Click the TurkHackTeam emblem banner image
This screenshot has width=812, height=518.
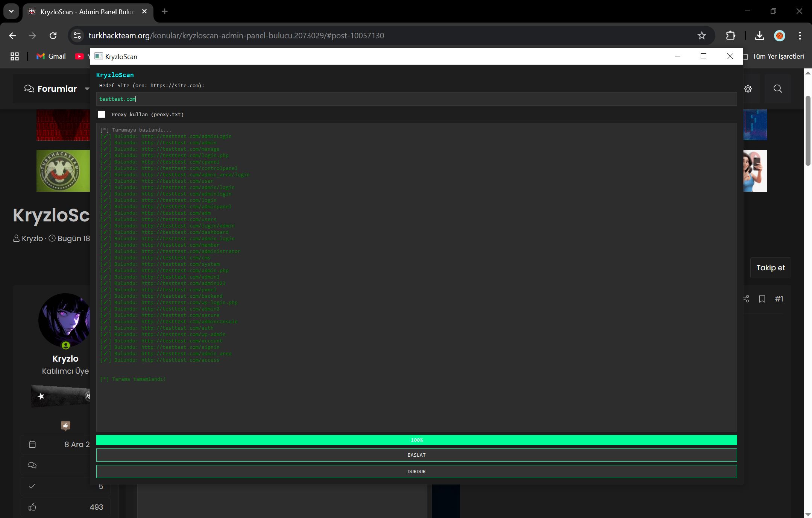(63, 171)
